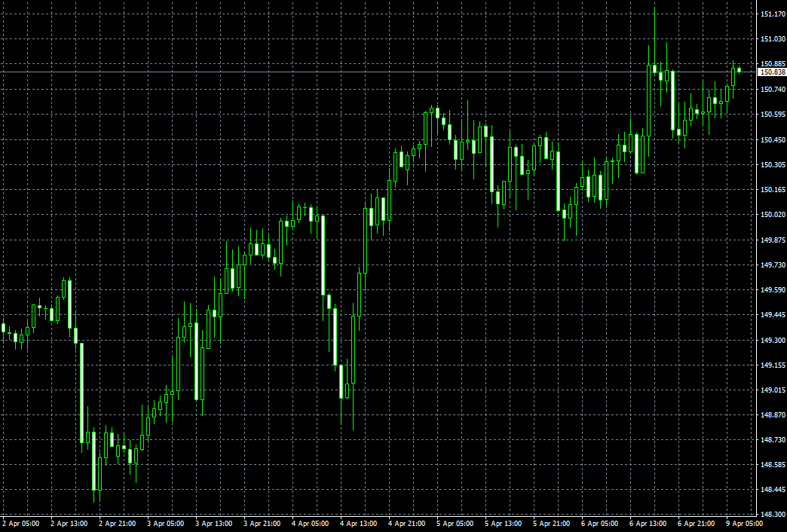Click the 150.740 price axis label
Image resolution: width=787 pixels, height=532 pixels.
point(773,90)
